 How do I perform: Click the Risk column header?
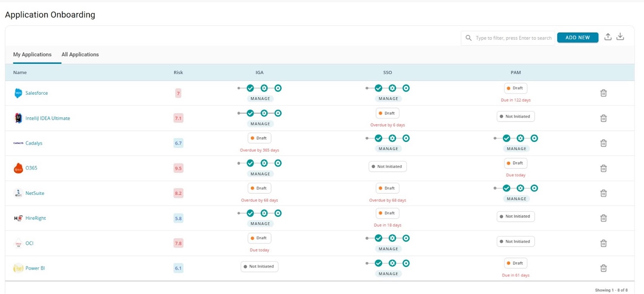click(178, 72)
